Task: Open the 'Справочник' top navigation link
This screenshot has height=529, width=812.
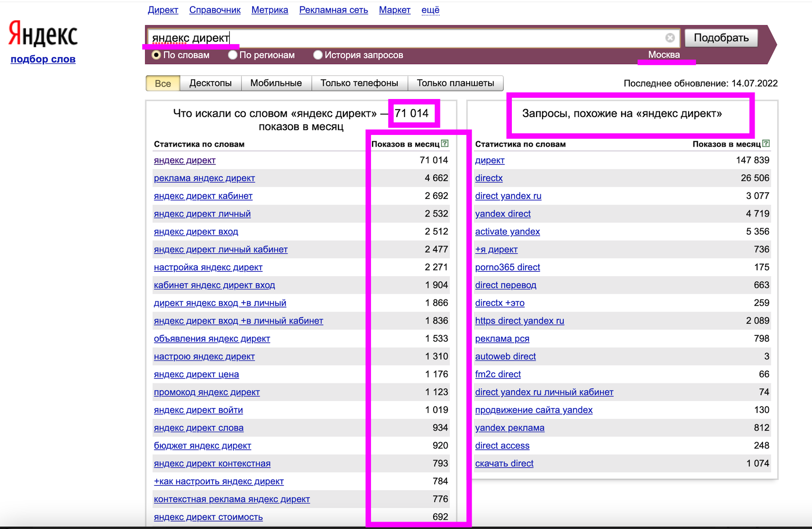Action: 215,10
